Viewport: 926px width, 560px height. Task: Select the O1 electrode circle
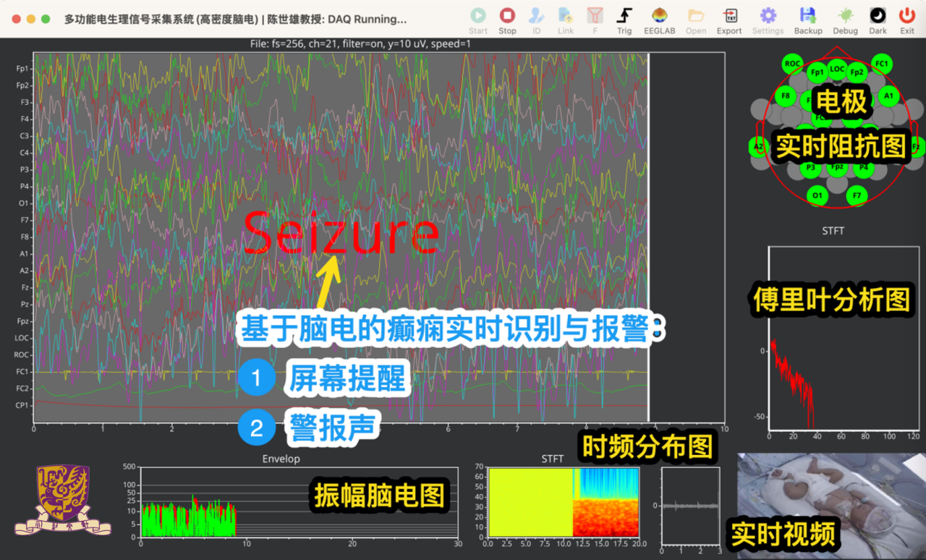click(x=817, y=195)
